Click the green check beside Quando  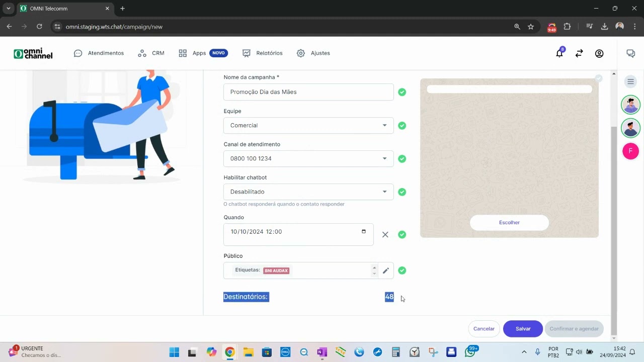click(402, 234)
